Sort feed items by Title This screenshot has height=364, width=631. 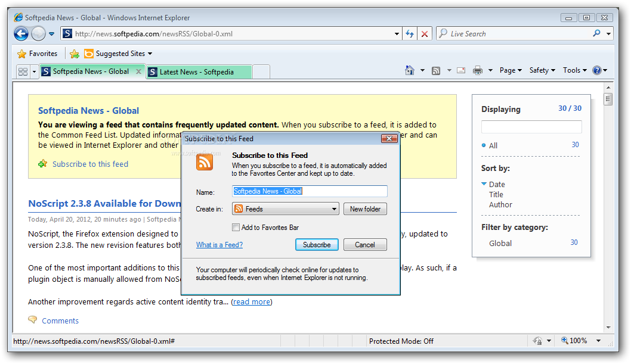[496, 194]
